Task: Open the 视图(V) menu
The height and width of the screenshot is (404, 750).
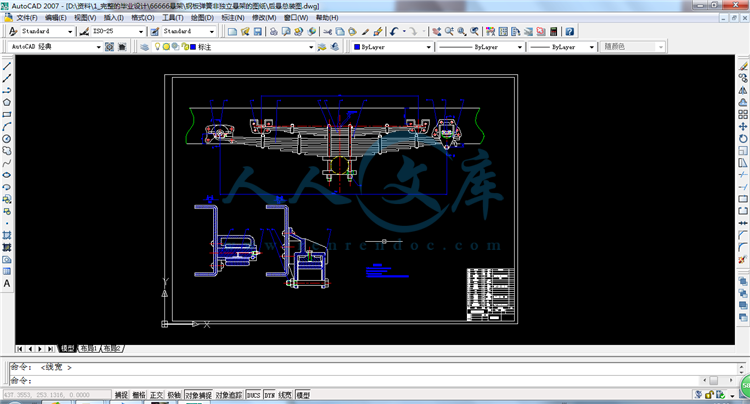Action: pos(85,18)
